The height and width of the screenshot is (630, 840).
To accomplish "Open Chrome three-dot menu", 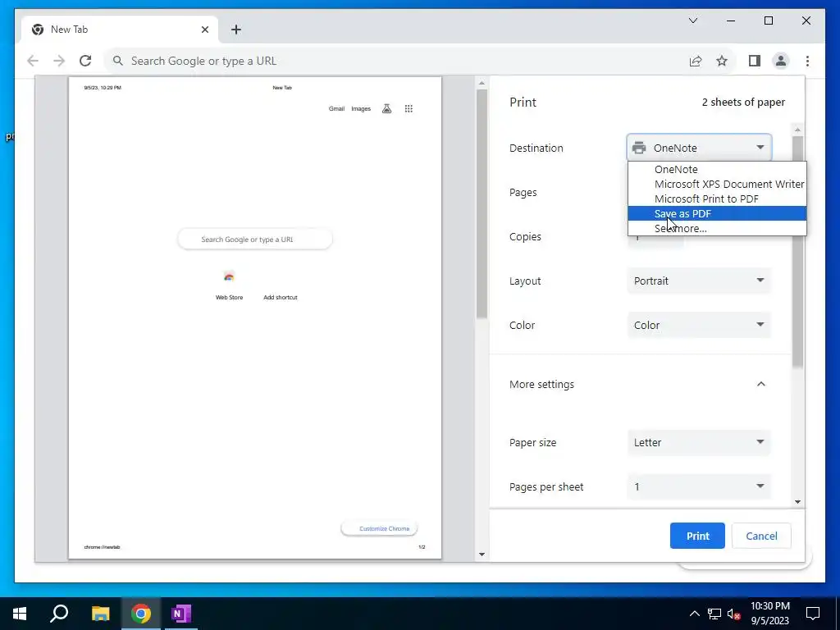I will tap(807, 61).
